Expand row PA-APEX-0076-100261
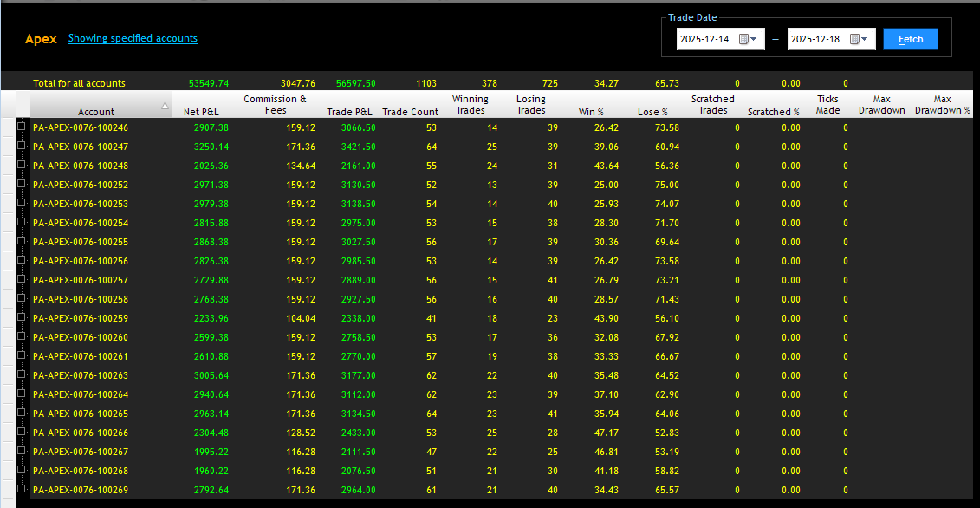The width and height of the screenshot is (980, 508). pos(22,355)
